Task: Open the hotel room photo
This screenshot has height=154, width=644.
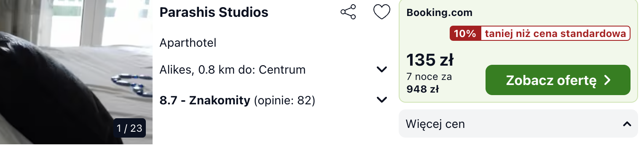Action: [76, 72]
